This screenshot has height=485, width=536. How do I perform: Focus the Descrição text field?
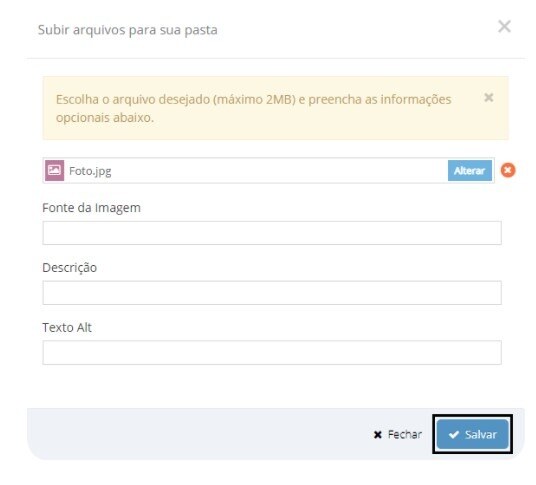pyautogui.click(x=272, y=293)
